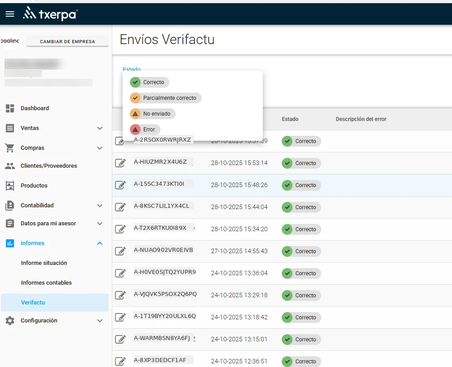Open the hamburger menu icon
The height and width of the screenshot is (367, 452).
[x=10, y=14]
